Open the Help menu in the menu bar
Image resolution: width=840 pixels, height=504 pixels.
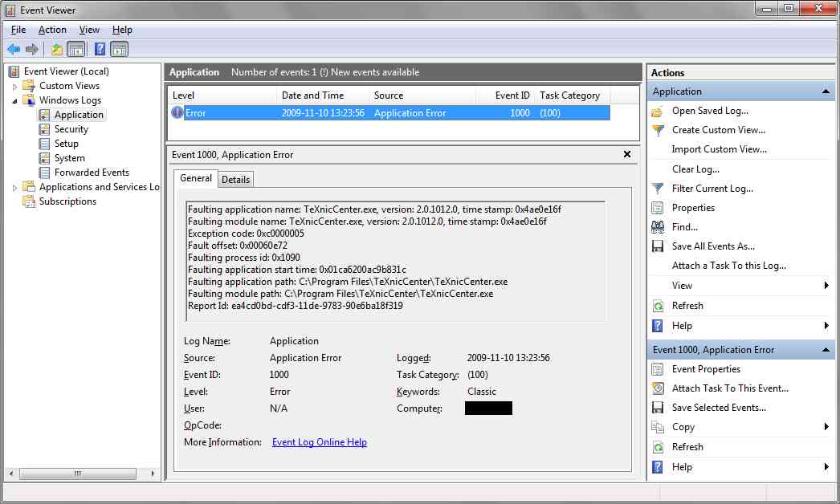coord(122,30)
